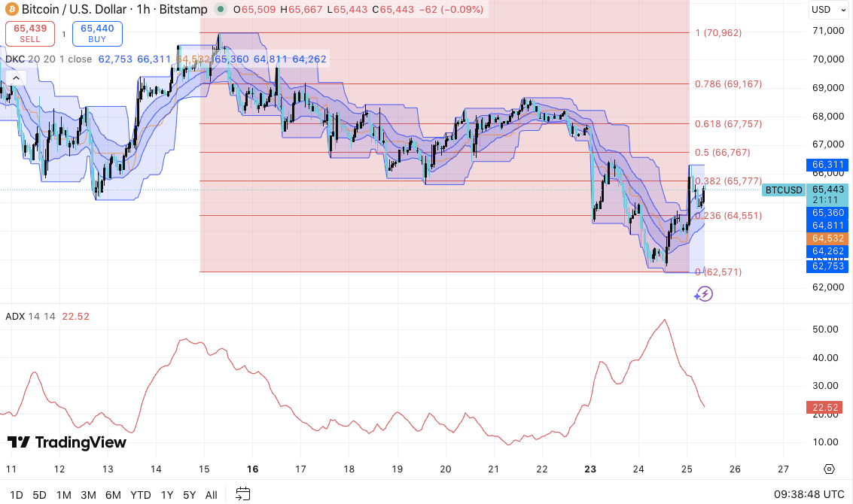The image size is (853, 504).
Task: Open chart settings gear icon
Action: click(x=829, y=469)
